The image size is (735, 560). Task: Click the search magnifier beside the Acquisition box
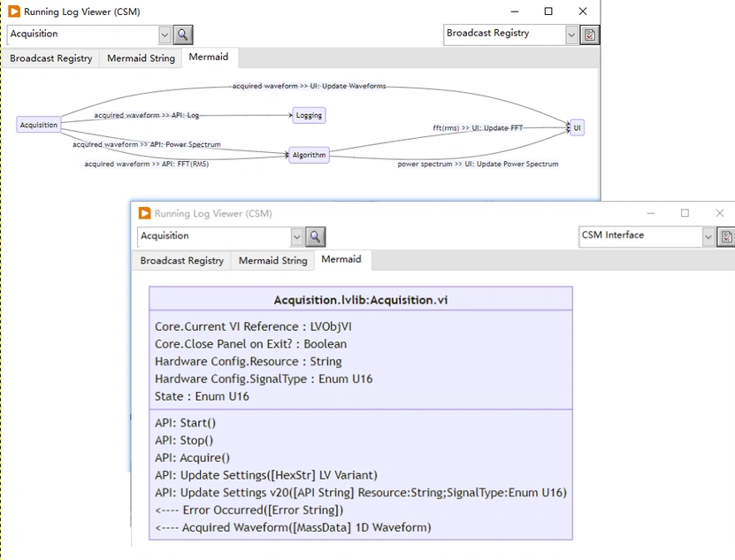click(x=182, y=35)
